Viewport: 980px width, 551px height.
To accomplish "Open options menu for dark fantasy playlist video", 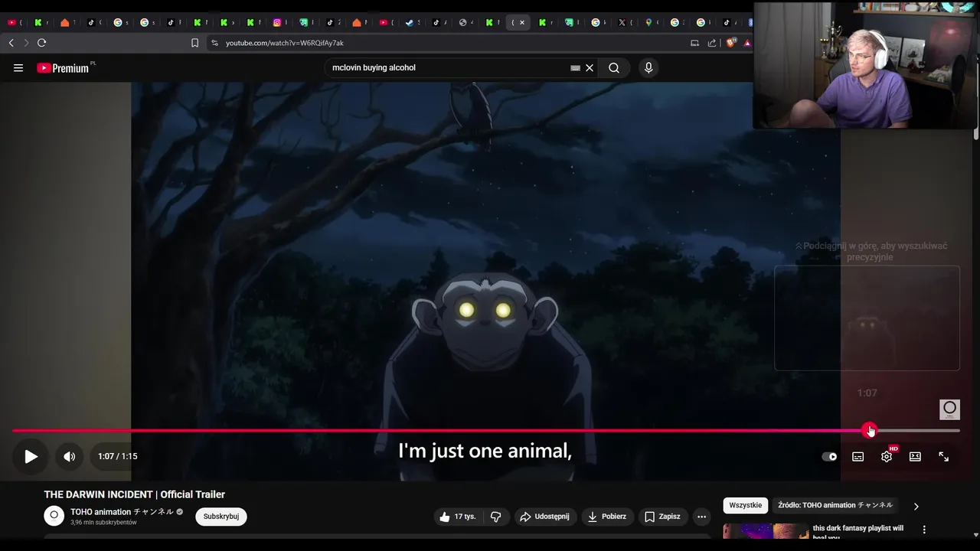I will [x=924, y=530].
